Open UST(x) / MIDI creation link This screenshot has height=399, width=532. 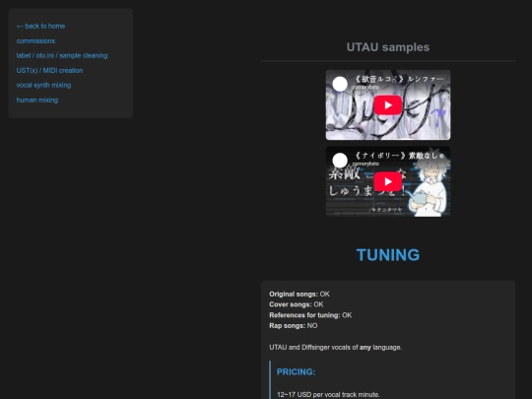tap(49, 71)
